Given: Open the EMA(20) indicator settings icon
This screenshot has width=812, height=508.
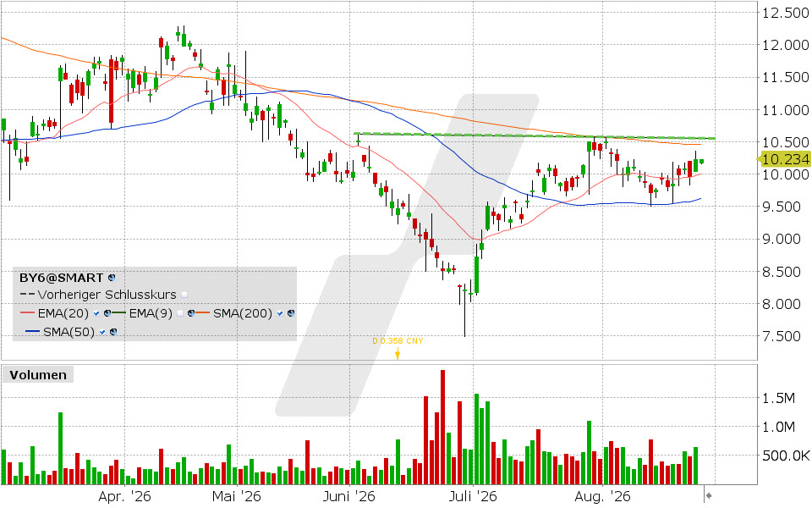Looking at the screenshot, I should pos(107,313).
